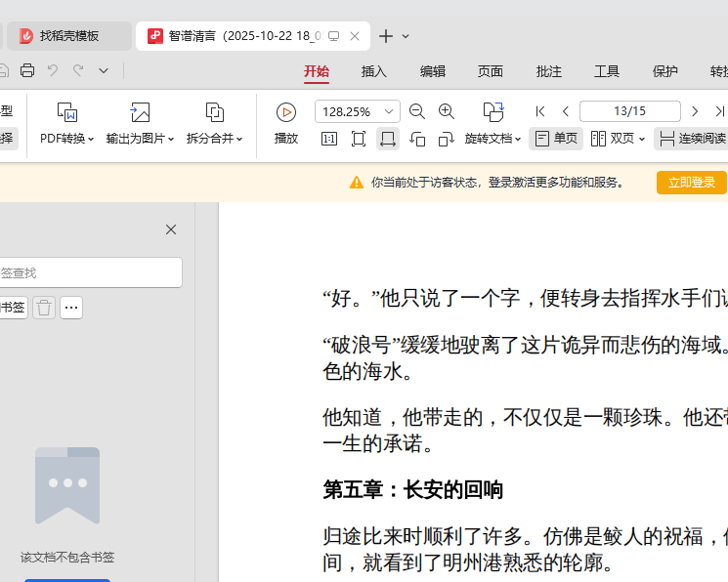Select fit page view icon
The width and height of the screenshot is (728, 582).
point(359,139)
